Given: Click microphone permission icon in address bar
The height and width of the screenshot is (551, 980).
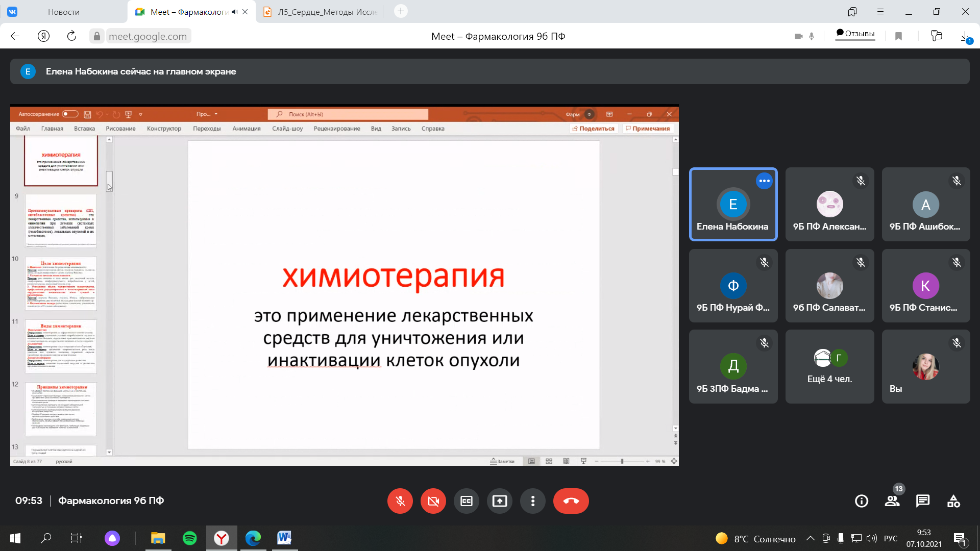Looking at the screenshot, I should click(x=812, y=36).
